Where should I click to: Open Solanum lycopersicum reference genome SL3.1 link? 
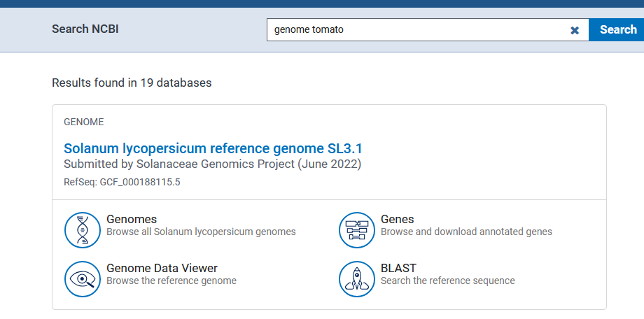[x=213, y=148]
